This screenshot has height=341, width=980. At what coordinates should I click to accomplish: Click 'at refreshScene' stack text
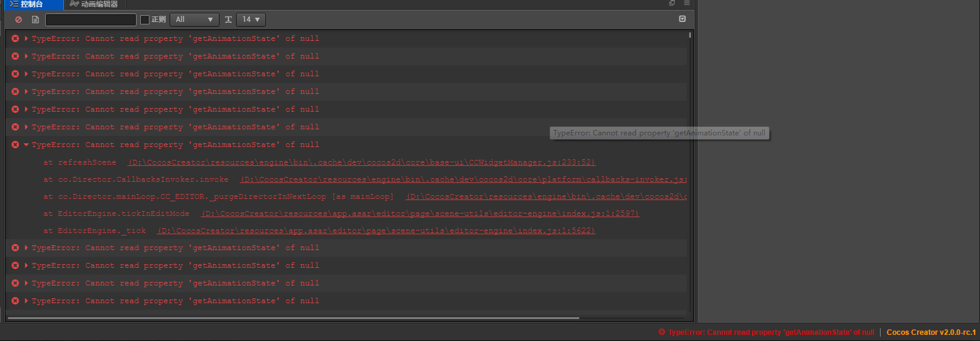pyautogui.click(x=80, y=162)
